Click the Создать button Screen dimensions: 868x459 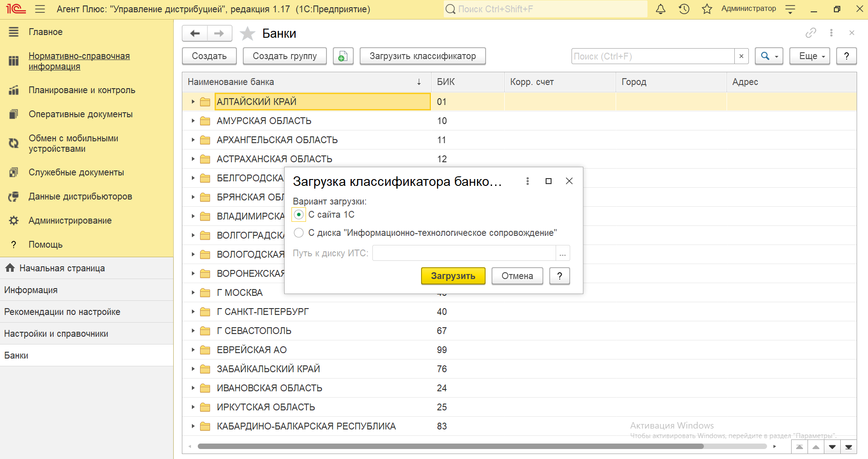209,56
